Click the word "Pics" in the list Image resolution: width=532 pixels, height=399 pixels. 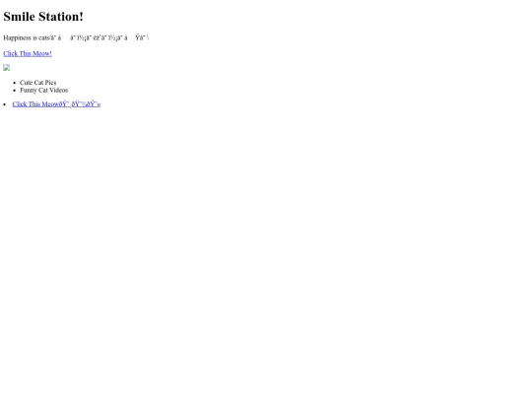(50, 83)
